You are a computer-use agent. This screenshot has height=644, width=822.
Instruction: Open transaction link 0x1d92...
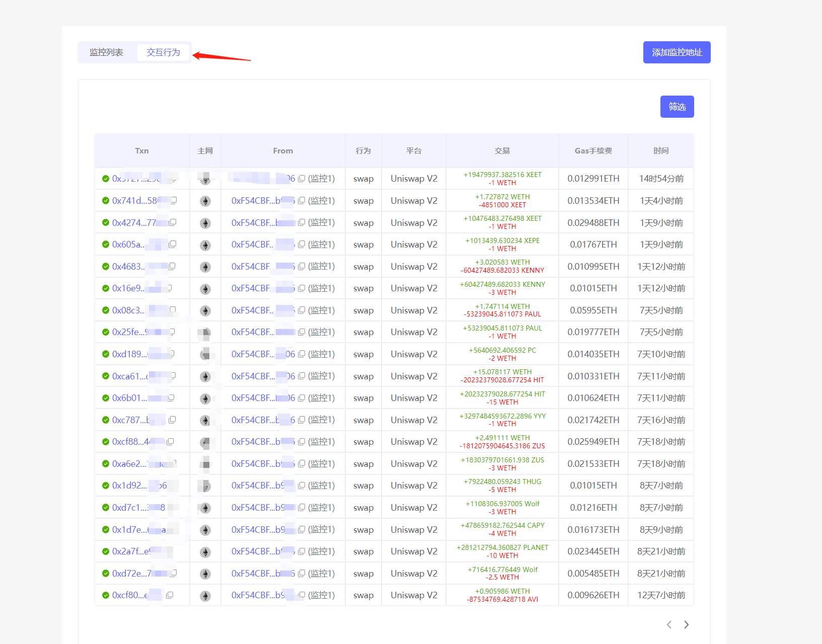139,486
